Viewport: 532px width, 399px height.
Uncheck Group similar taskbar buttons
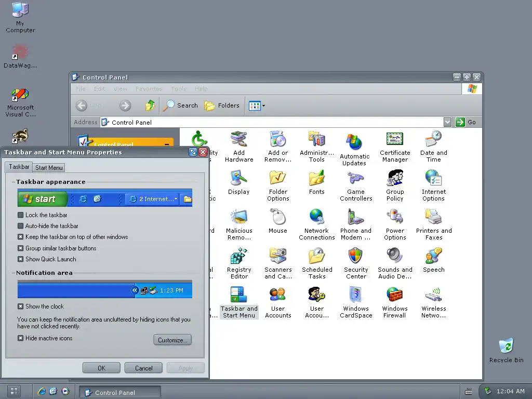(21, 248)
